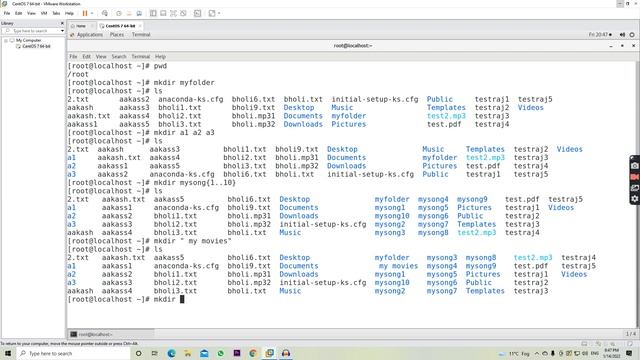Open the Windows notification center icon

click(x=629, y=353)
